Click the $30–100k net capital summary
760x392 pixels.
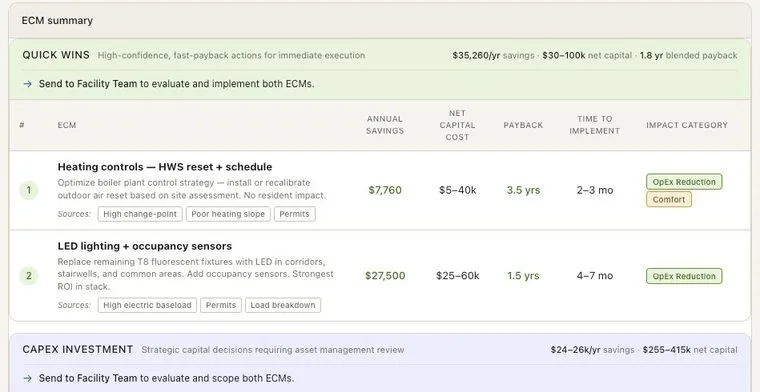[x=587, y=56]
